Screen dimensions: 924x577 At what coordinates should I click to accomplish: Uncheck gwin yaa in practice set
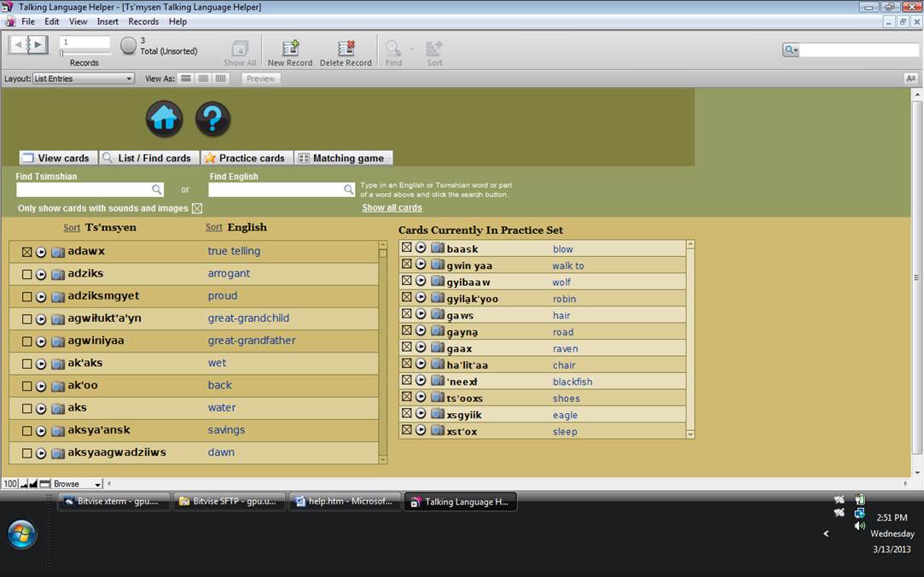[x=407, y=264]
